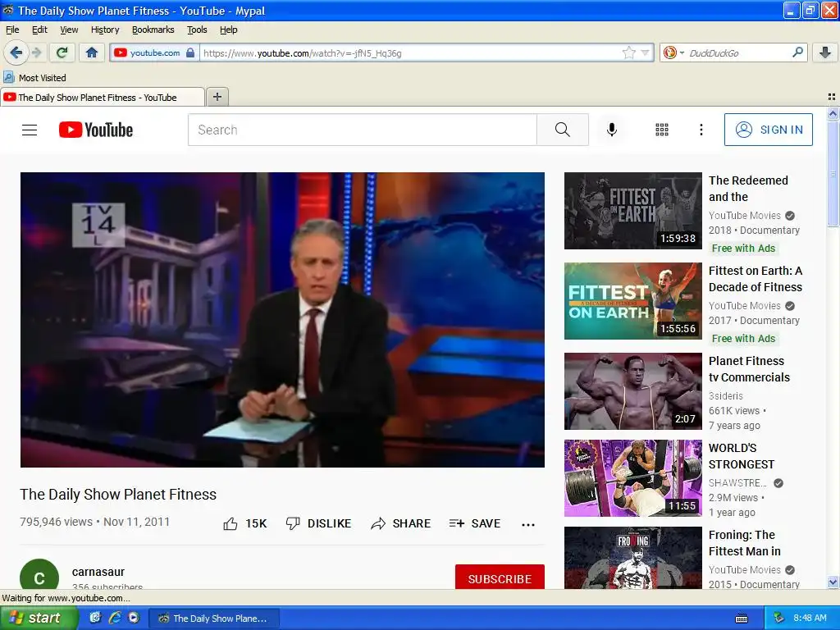Click the 8:48 AM clock
Screen dimensions: 840x630
[x=810, y=618]
